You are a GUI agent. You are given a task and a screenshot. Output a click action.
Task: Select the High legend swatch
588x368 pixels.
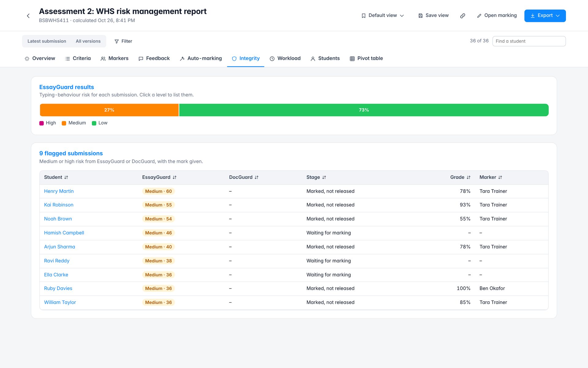(42, 123)
